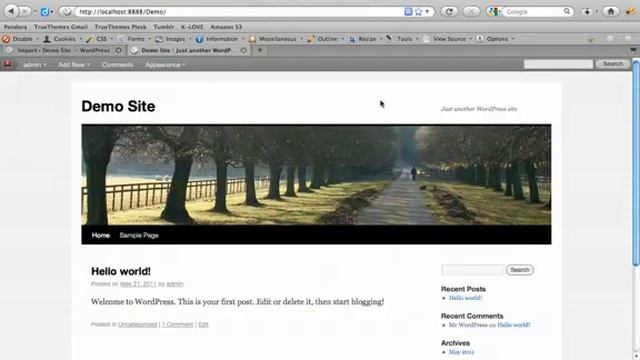Image resolution: width=640 pixels, height=360 pixels.
Task: Click the RSS feed icon in address bar
Action: pyautogui.click(x=408, y=12)
